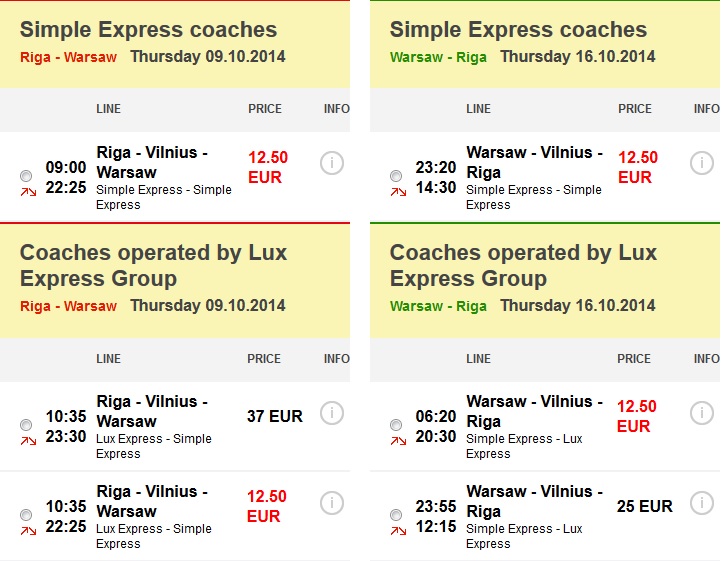Click the 37 EUR price
This screenshot has height=561, width=725.
click(x=275, y=416)
